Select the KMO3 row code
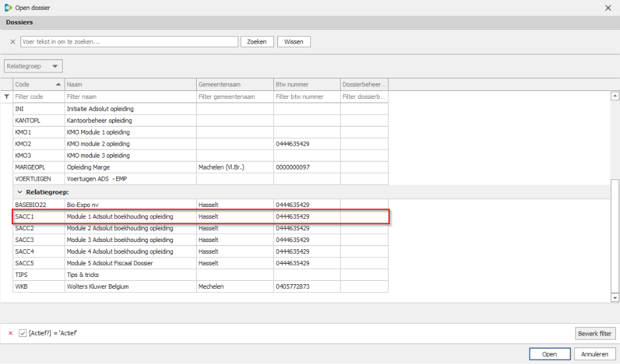Image resolution: width=620 pixels, height=364 pixels. click(x=23, y=156)
